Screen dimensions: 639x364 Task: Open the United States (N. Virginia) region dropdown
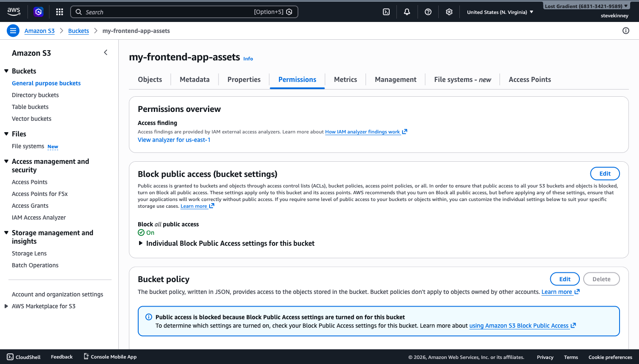(500, 12)
